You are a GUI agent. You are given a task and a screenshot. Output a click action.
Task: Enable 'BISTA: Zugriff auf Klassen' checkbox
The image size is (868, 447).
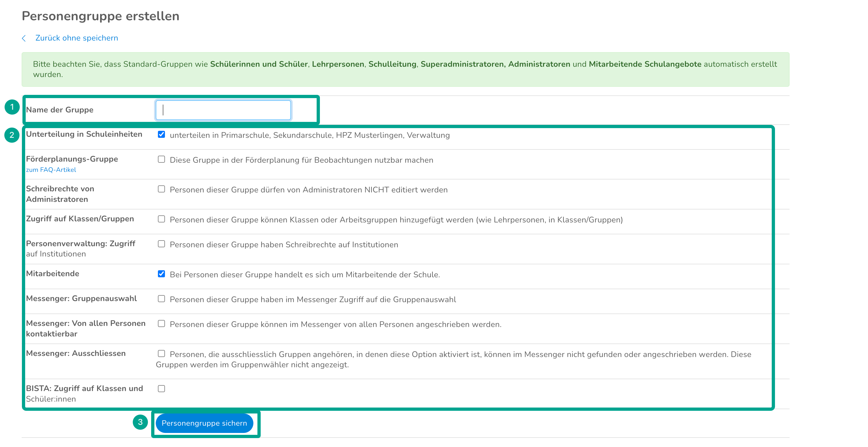click(161, 389)
